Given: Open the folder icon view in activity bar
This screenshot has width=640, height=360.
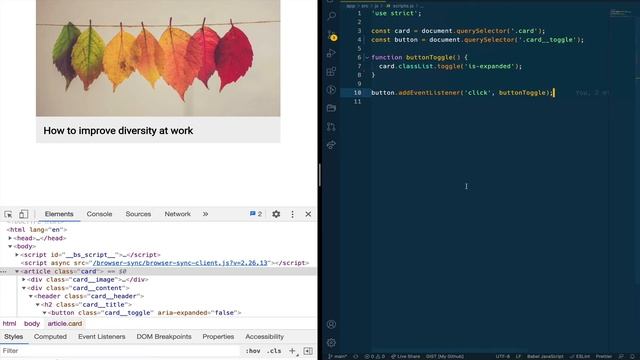Looking at the screenshot, I should [331, 108].
